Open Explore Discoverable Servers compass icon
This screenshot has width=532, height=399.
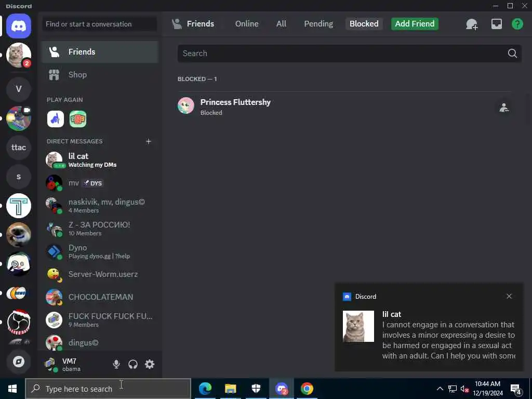point(19,362)
